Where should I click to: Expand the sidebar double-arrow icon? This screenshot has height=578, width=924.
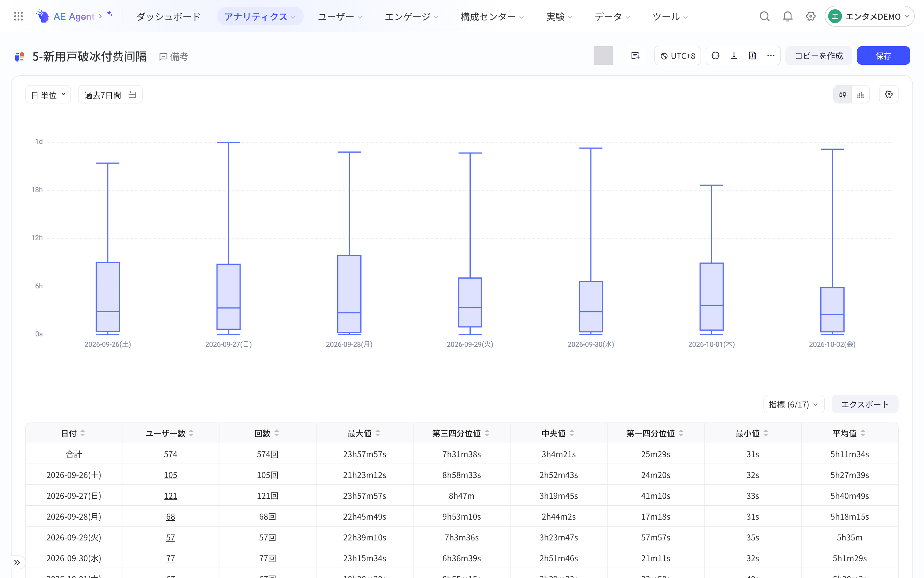tap(17, 562)
